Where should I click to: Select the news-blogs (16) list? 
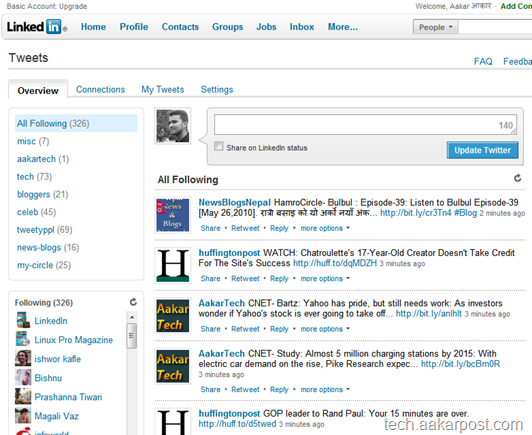point(48,247)
